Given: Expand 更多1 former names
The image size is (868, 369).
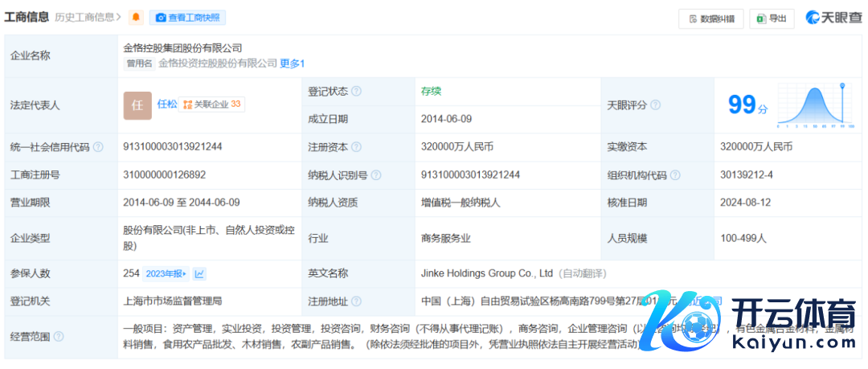Looking at the screenshot, I should (293, 64).
